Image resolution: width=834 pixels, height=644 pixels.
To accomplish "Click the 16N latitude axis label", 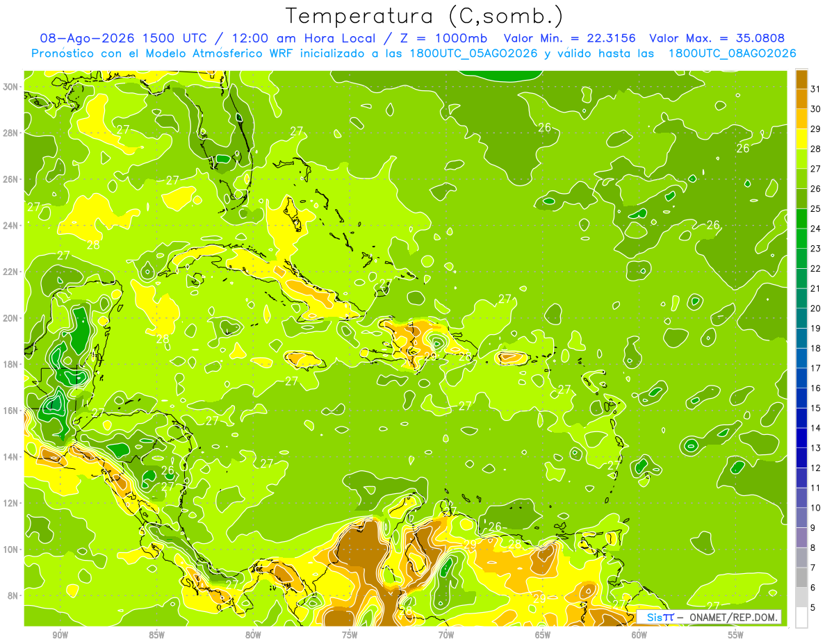I will click(10, 411).
